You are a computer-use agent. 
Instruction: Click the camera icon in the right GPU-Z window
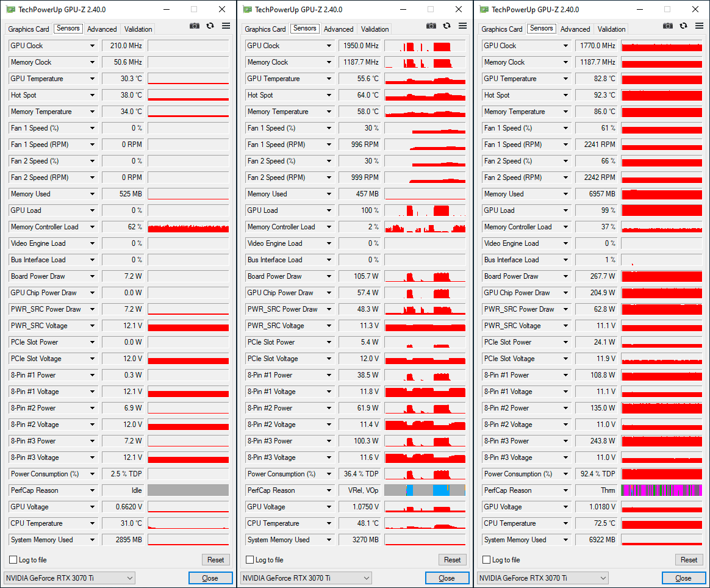(668, 26)
